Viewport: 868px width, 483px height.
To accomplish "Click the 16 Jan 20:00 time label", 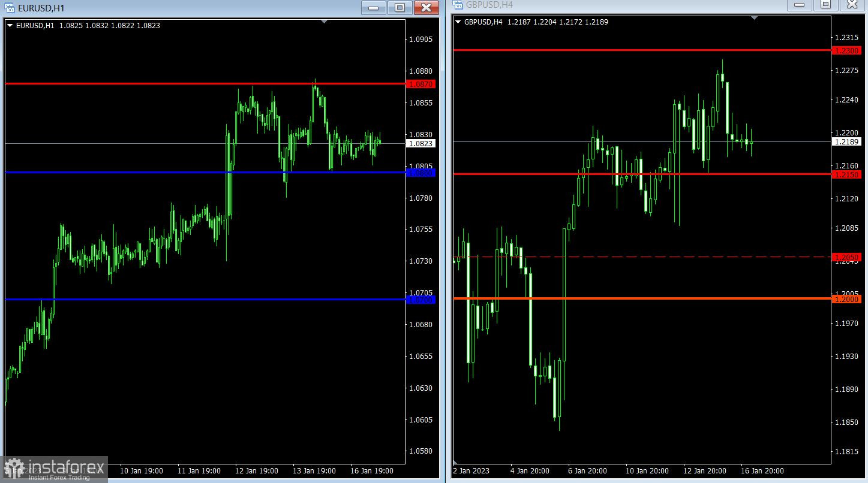I will (762, 471).
